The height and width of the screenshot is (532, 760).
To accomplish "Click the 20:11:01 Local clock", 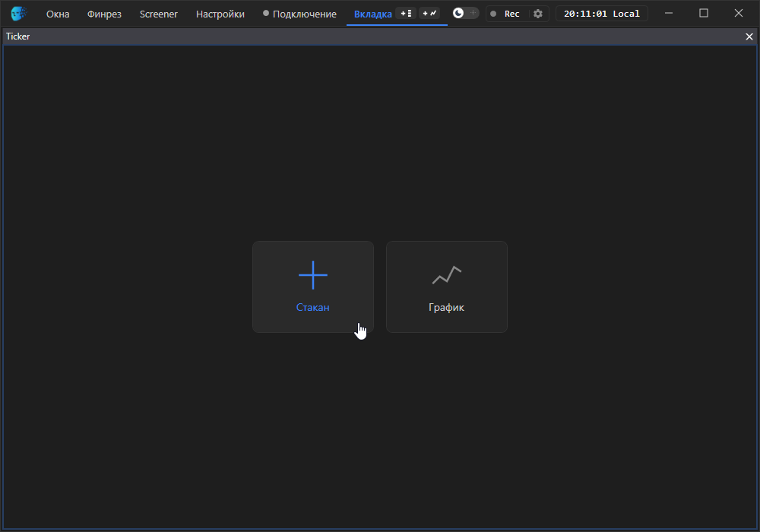I will pos(601,14).
